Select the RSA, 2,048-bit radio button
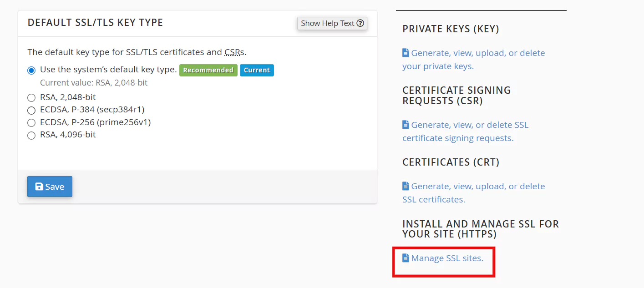644x288 pixels. 31,97
